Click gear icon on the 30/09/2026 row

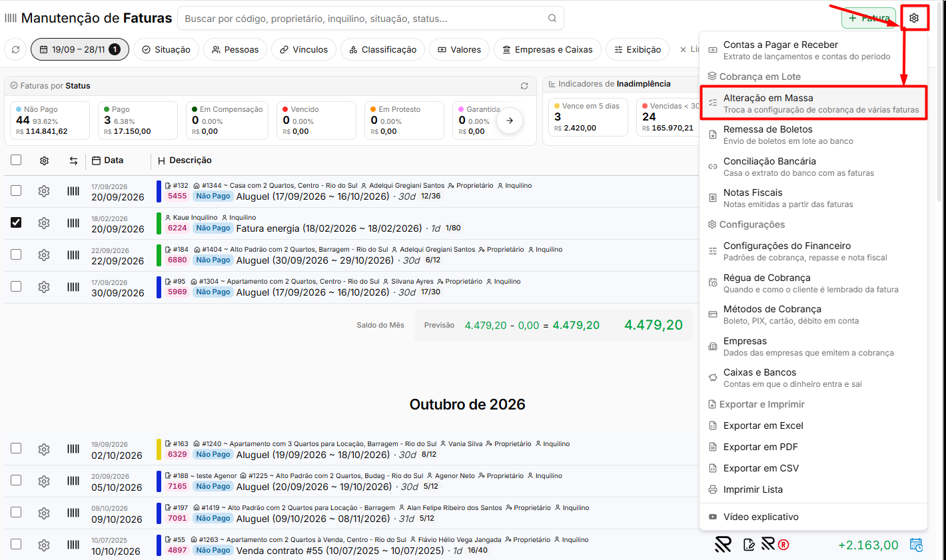(x=44, y=287)
